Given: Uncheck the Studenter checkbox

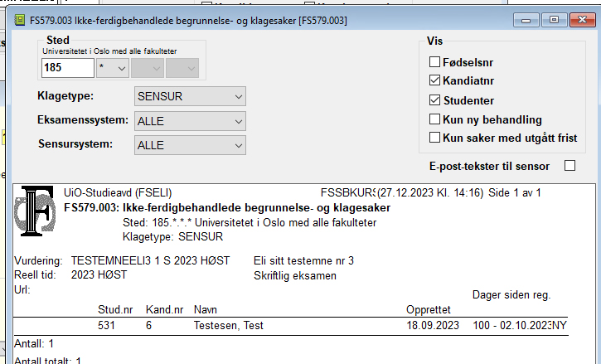Looking at the screenshot, I should (434, 100).
